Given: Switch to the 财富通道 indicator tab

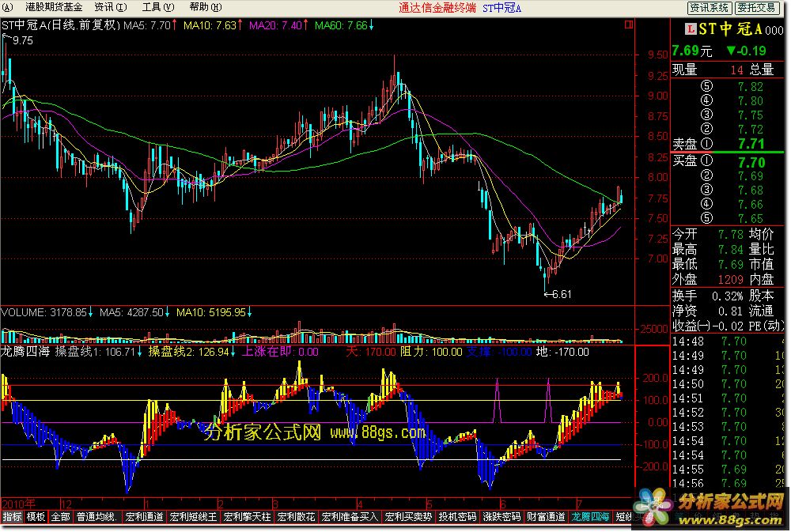Looking at the screenshot, I should tap(546, 516).
